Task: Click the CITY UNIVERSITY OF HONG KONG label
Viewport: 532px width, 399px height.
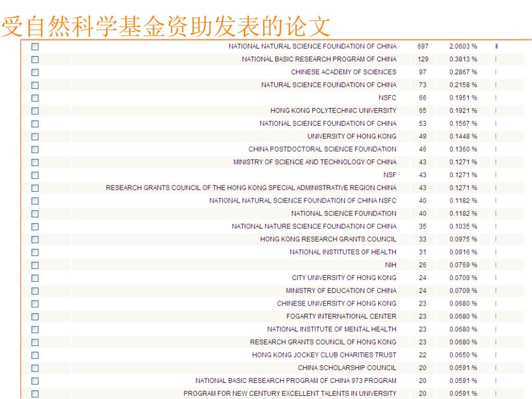Action: pos(344,277)
